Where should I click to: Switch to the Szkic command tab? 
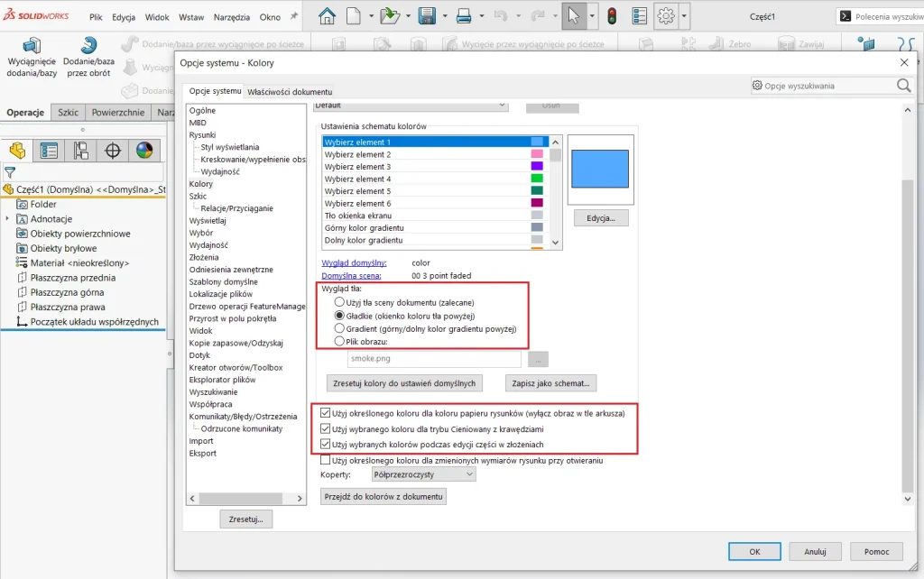(68, 112)
